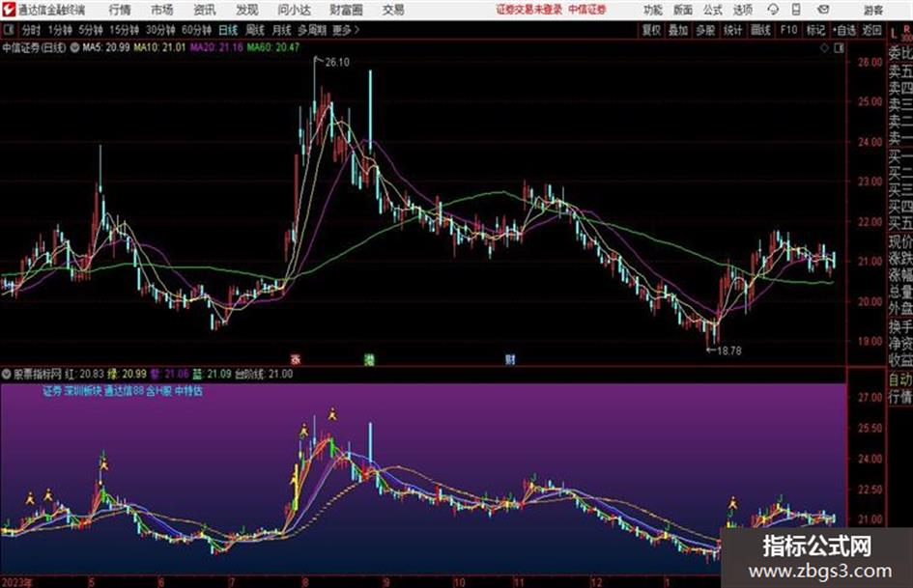
Task: Select the 多周期 multi-period tab
Action: coord(312,30)
